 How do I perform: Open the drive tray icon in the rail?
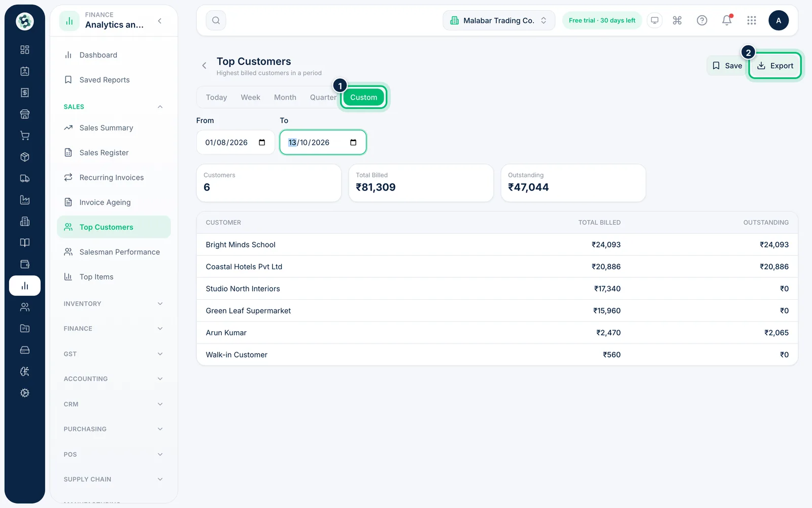click(24, 350)
